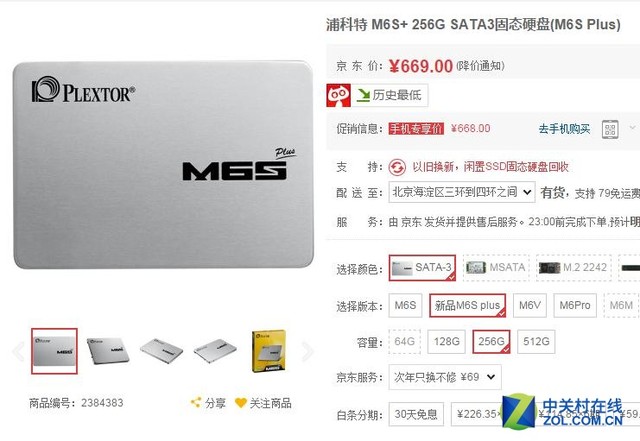Select the 128G capacity option

point(446,341)
